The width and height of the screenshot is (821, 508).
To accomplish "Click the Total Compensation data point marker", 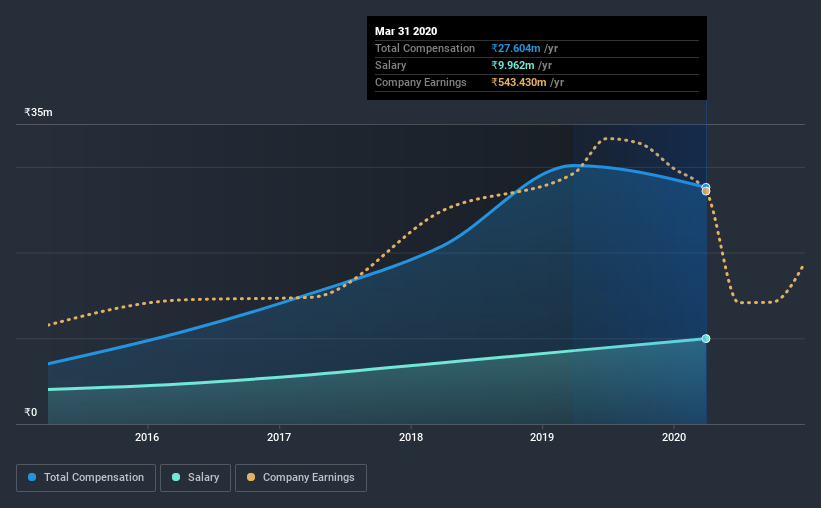I will pos(706,186).
